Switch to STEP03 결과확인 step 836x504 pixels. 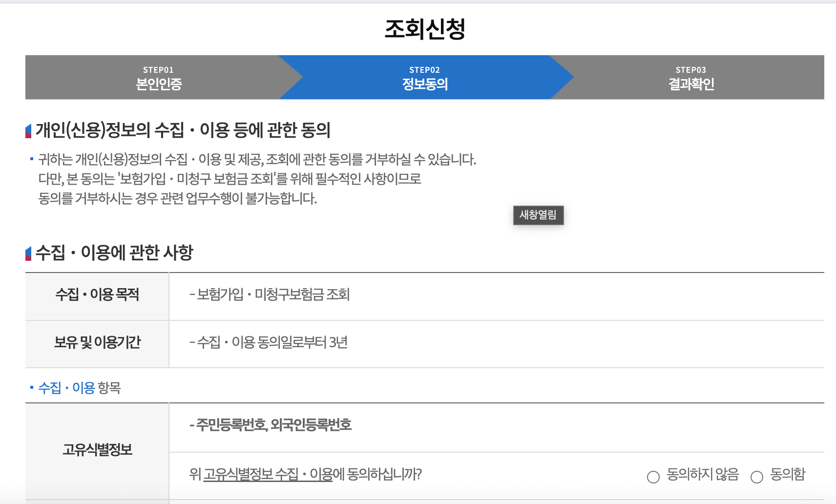coord(691,77)
